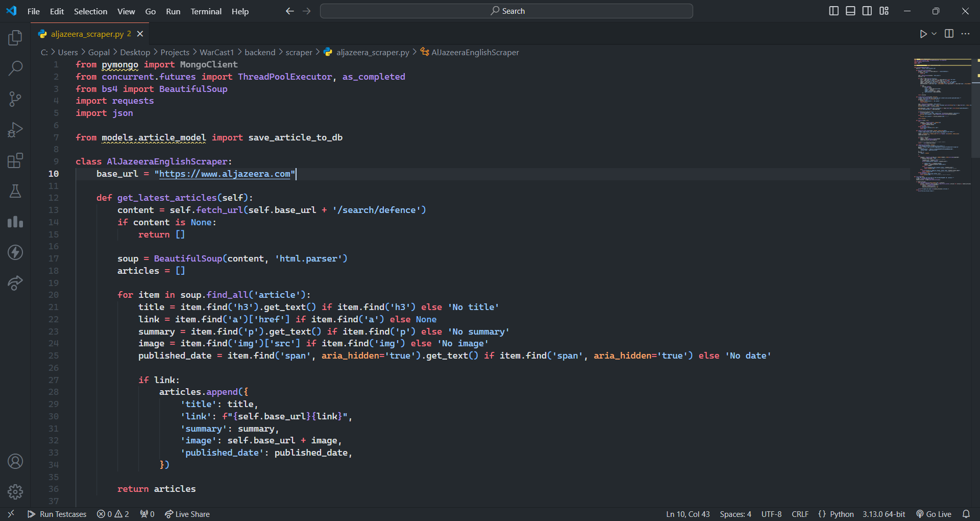Screen dimensions: 980x521
Task: Click line number 12 in gutter
Action: (x=54, y=198)
